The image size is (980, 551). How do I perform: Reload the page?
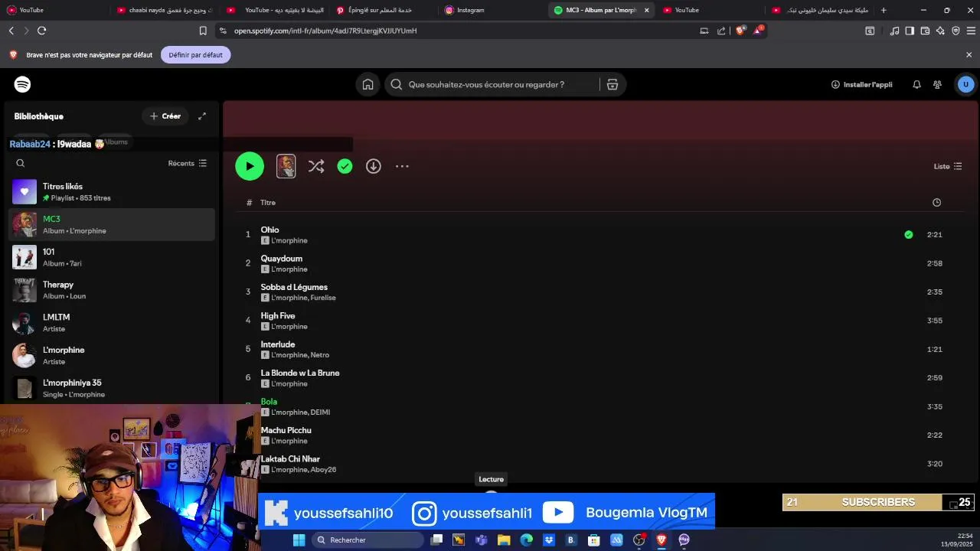click(41, 31)
